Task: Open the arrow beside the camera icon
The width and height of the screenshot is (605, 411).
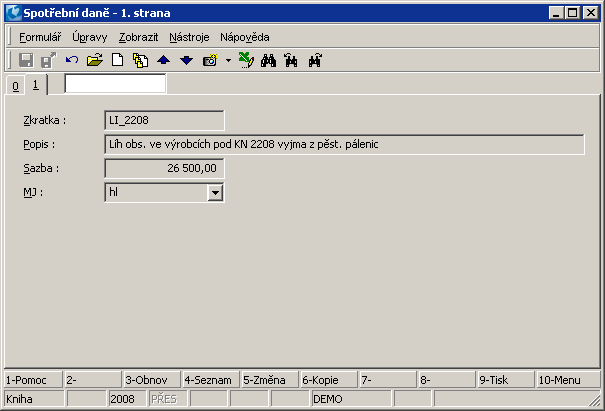Action: click(228, 61)
